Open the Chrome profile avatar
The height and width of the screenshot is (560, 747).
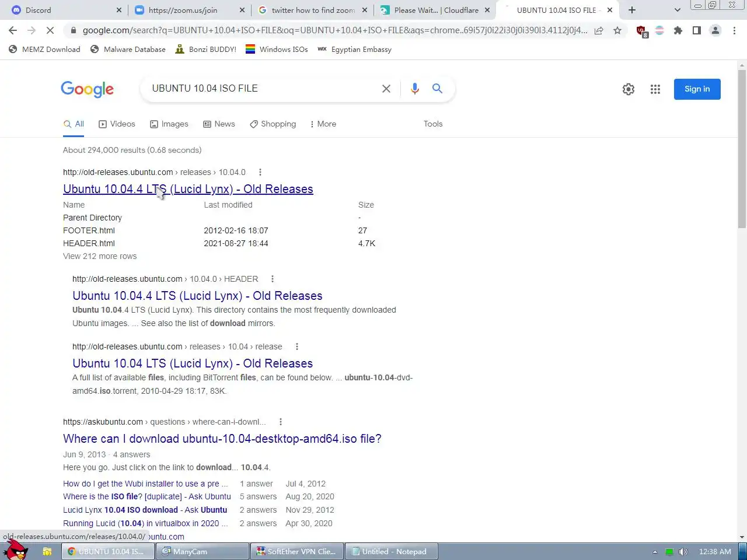715,30
